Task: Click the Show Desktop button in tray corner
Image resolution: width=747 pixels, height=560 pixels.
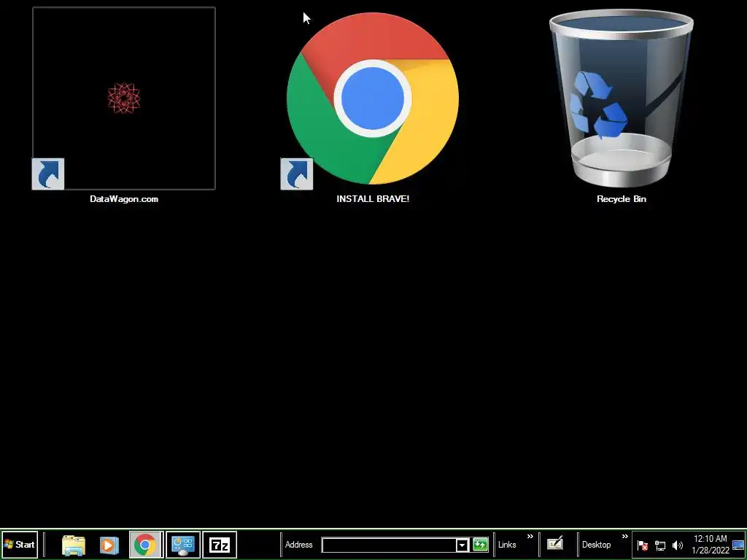Action: click(738, 544)
